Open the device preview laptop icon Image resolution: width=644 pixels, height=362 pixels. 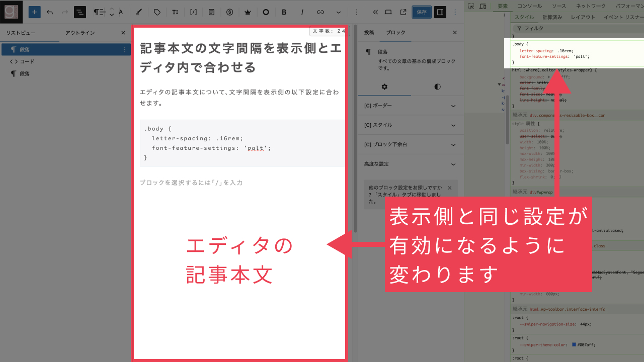pos(388,12)
